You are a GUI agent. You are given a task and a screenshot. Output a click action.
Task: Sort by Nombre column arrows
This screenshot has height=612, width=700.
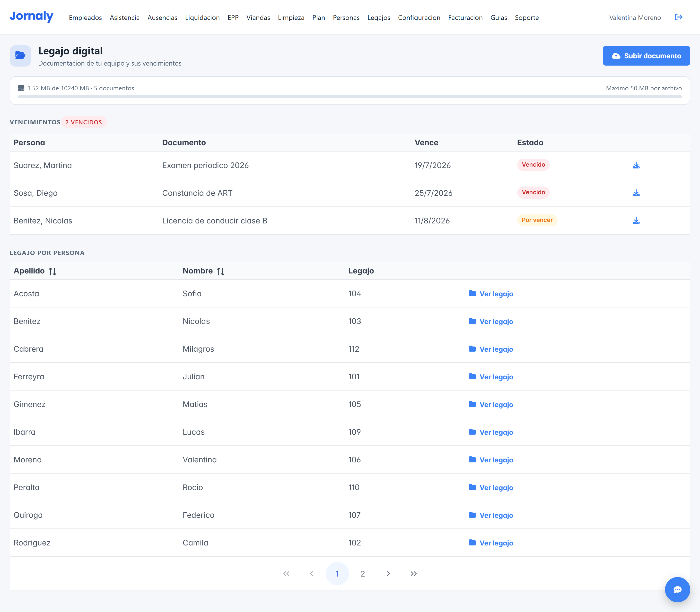click(220, 271)
